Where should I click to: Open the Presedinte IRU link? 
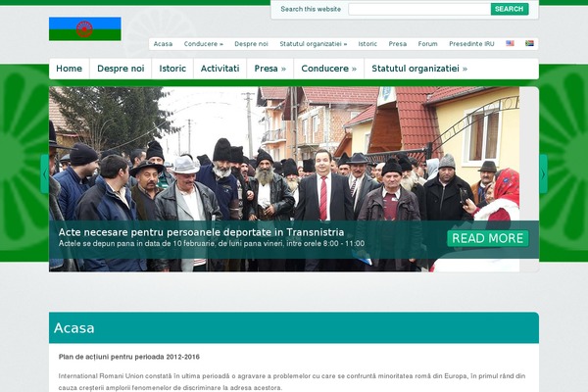[x=471, y=44]
